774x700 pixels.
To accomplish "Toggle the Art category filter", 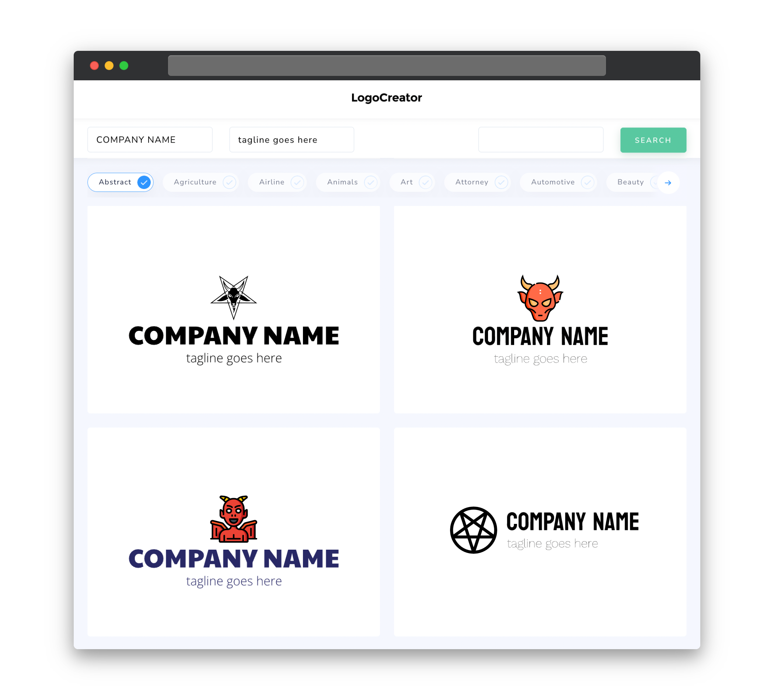I will [413, 182].
